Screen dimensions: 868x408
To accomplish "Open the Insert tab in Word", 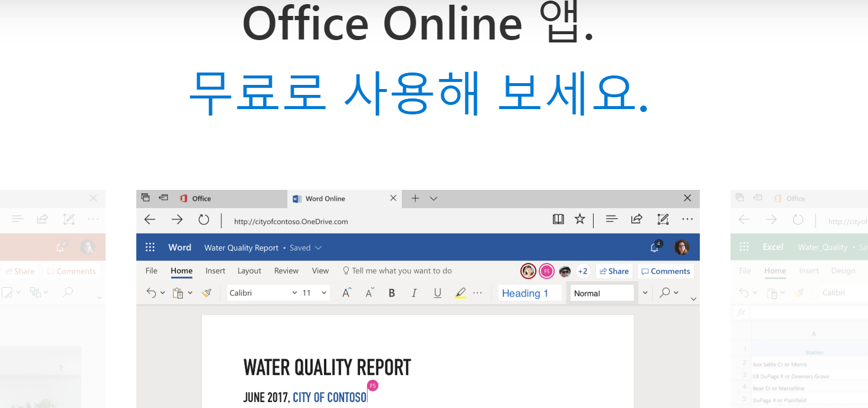I will [215, 271].
